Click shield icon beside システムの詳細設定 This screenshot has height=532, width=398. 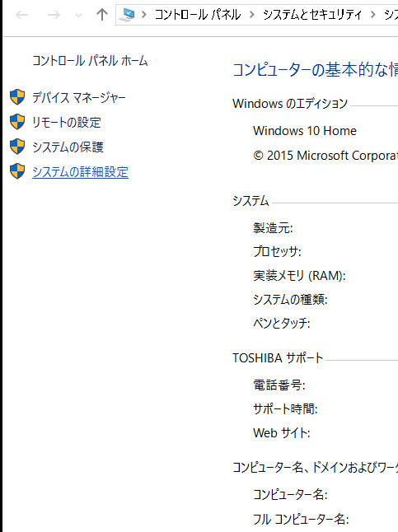(17, 171)
